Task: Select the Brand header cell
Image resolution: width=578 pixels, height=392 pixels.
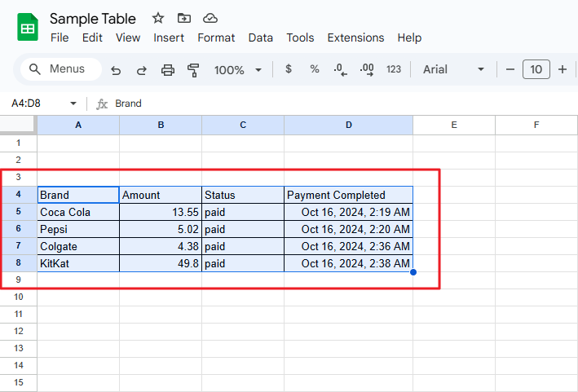Action: coord(78,195)
